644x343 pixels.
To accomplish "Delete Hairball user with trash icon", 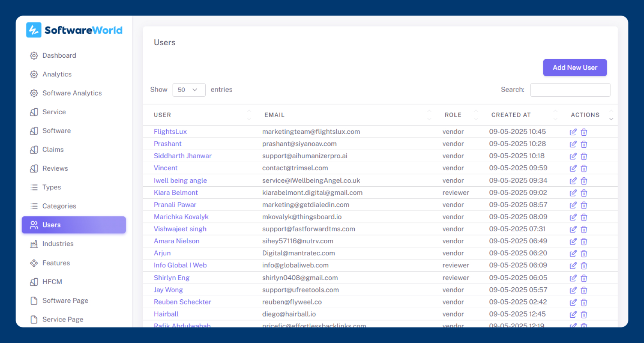I will [584, 315].
